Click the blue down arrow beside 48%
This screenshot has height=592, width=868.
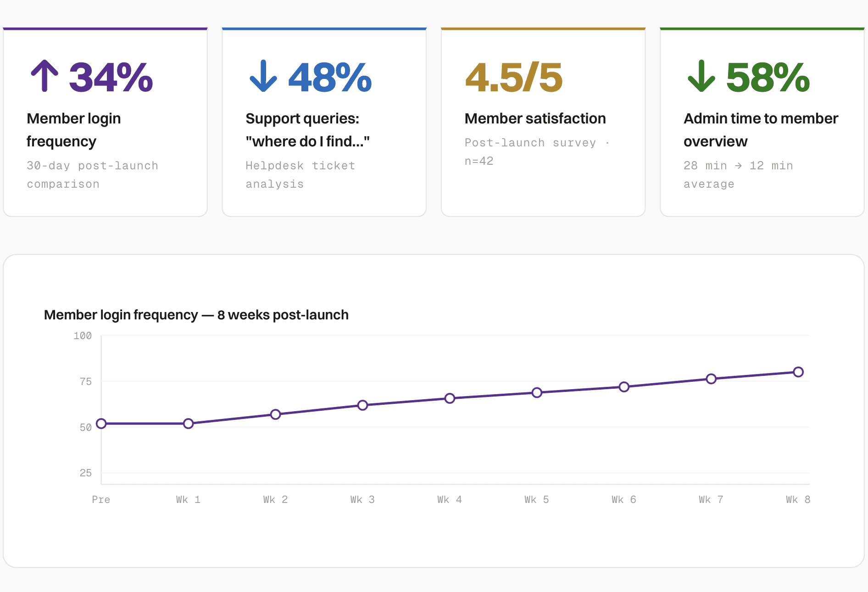263,76
